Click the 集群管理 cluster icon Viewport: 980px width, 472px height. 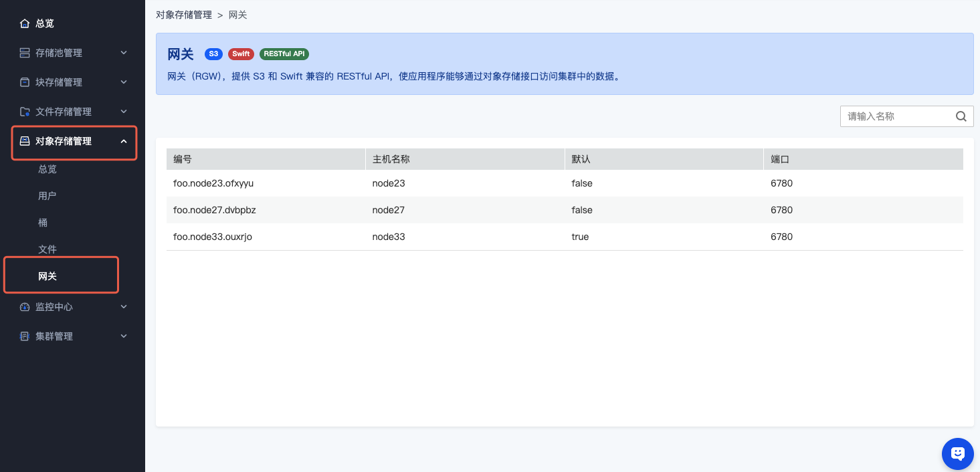click(25, 336)
